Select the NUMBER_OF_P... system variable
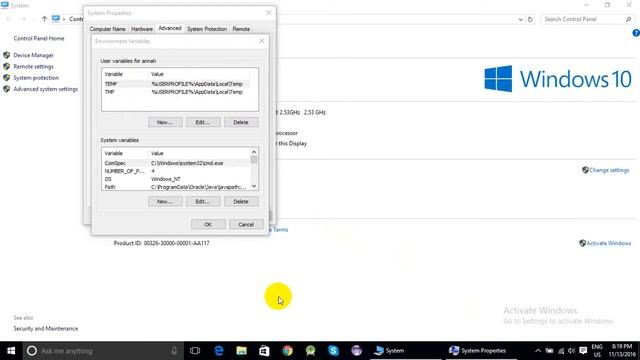This screenshot has width=640, height=360. tap(176, 171)
